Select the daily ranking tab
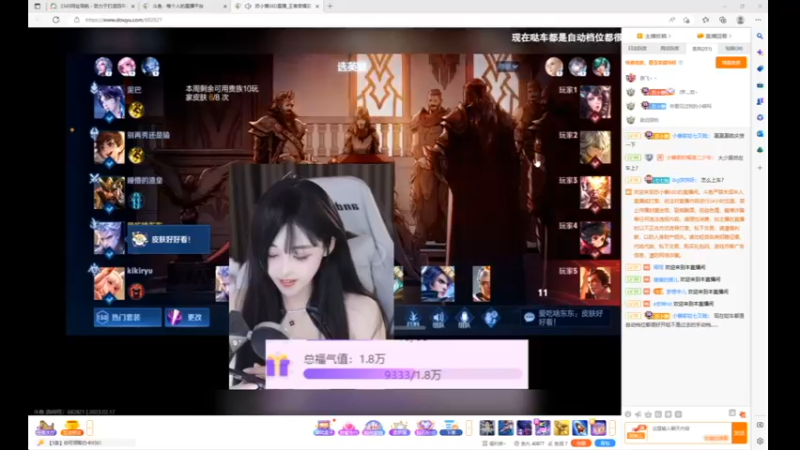 tap(637, 48)
